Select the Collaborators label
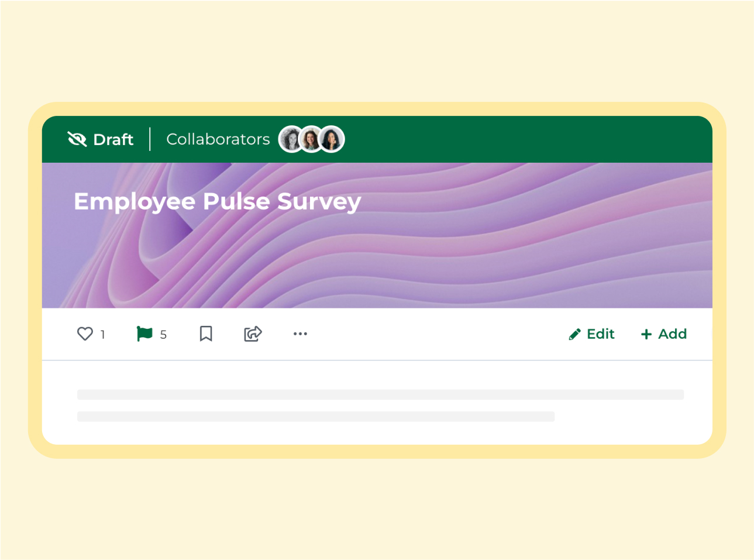The height and width of the screenshot is (560, 754). (218, 139)
